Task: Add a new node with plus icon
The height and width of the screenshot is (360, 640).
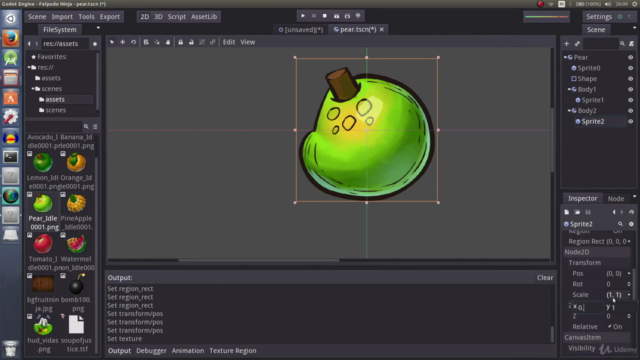Action: pyautogui.click(x=567, y=44)
